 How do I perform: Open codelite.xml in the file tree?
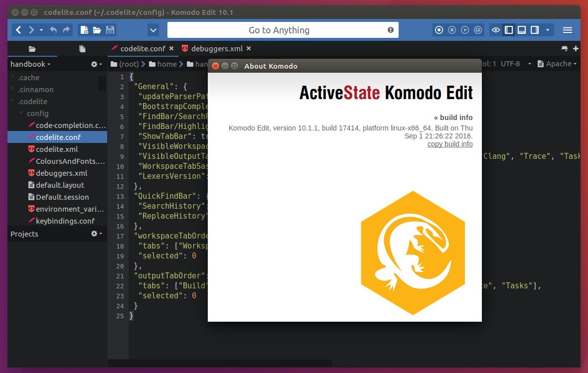point(53,149)
